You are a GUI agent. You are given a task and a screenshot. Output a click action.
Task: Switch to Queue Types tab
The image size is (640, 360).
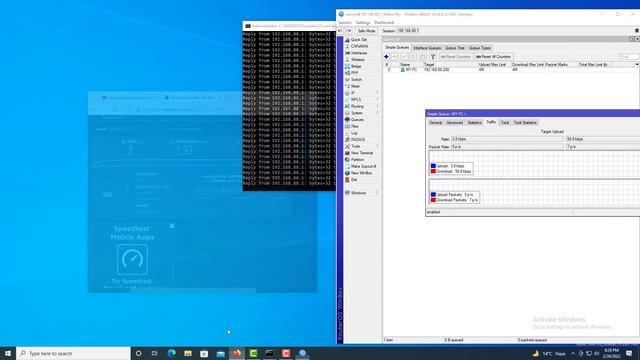pos(480,48)
